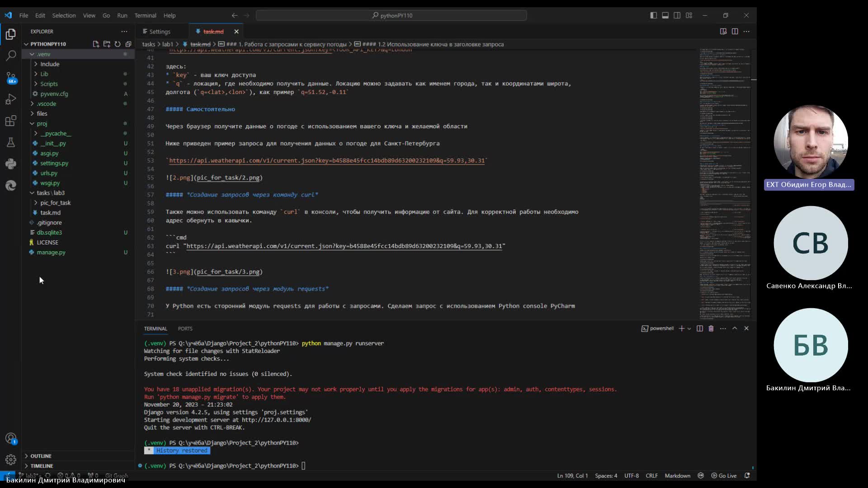Open the Search view in activity bar
Viewport: 868px width, 488px height.
tap(11, 56)
